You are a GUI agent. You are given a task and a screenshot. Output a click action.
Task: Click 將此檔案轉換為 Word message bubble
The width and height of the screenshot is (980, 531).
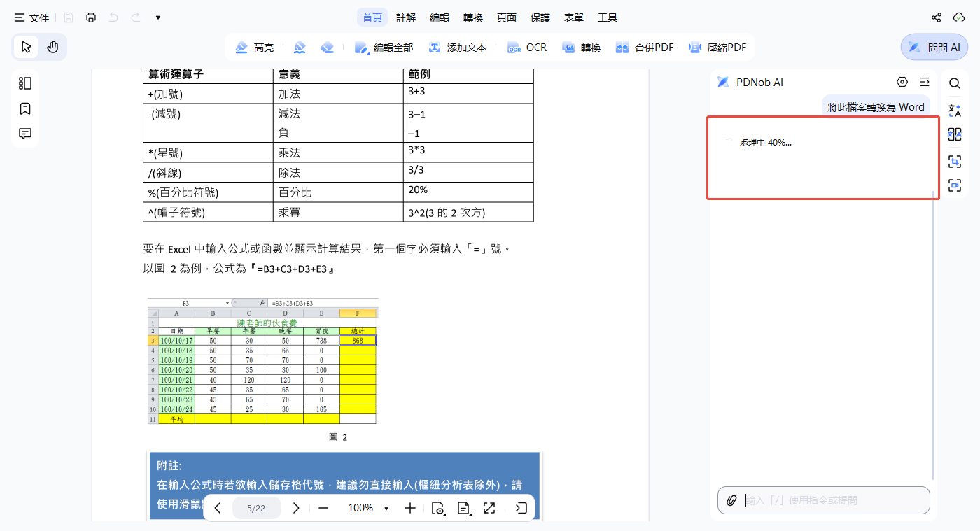(876, 107)
